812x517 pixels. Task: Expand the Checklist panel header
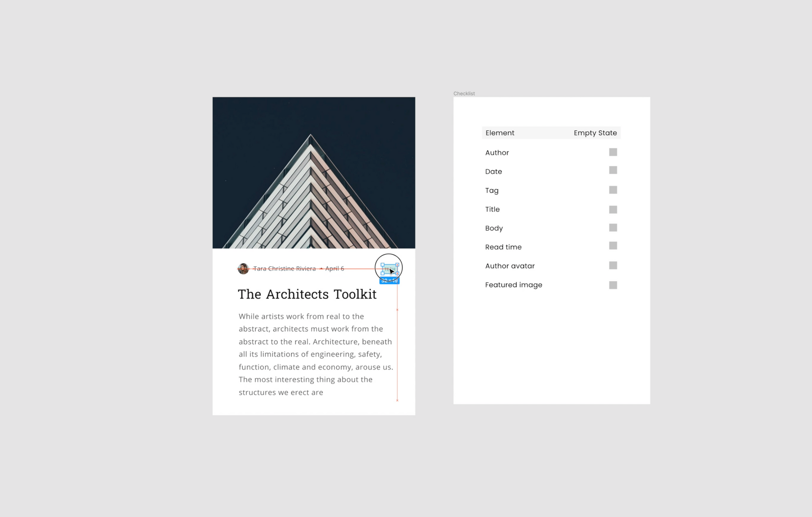(x=464, y=93)
